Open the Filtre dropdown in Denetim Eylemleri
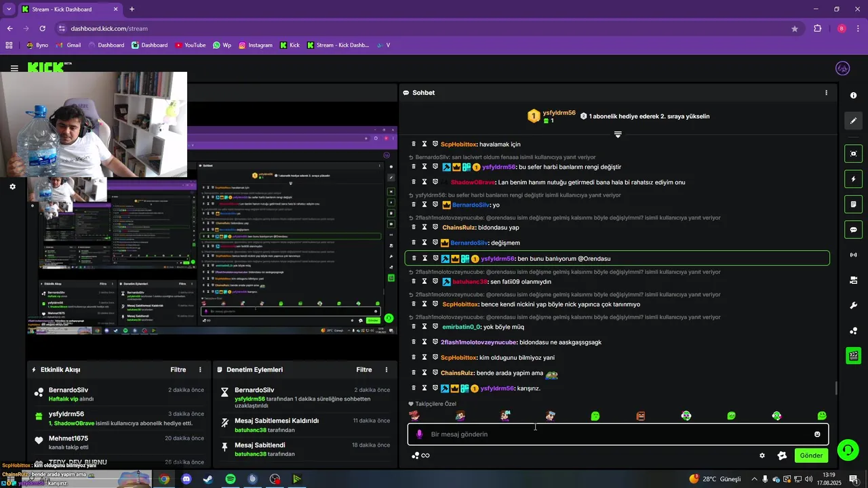Image resolution: width=868 pixels, height=488 pixels. coord(364,370)
